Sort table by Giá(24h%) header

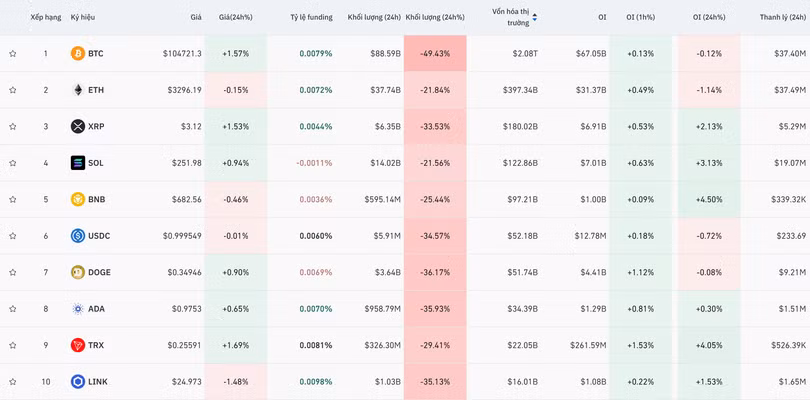tap(235, 17)
